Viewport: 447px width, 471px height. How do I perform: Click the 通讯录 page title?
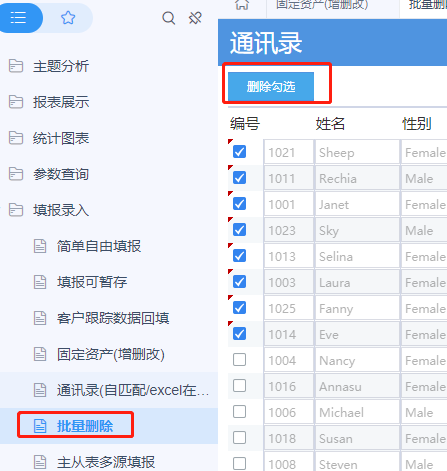pyautogui.click(x=266, y=43)
